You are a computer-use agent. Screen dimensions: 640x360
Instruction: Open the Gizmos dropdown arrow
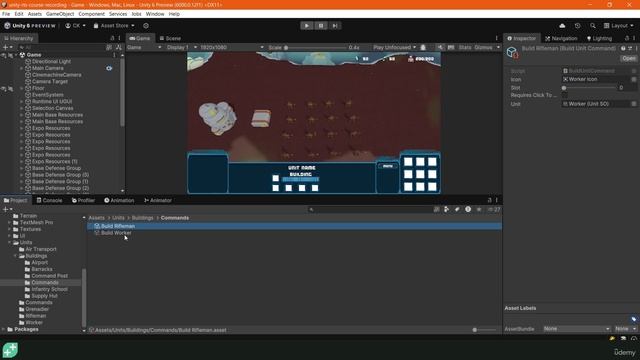coord(498,48)
